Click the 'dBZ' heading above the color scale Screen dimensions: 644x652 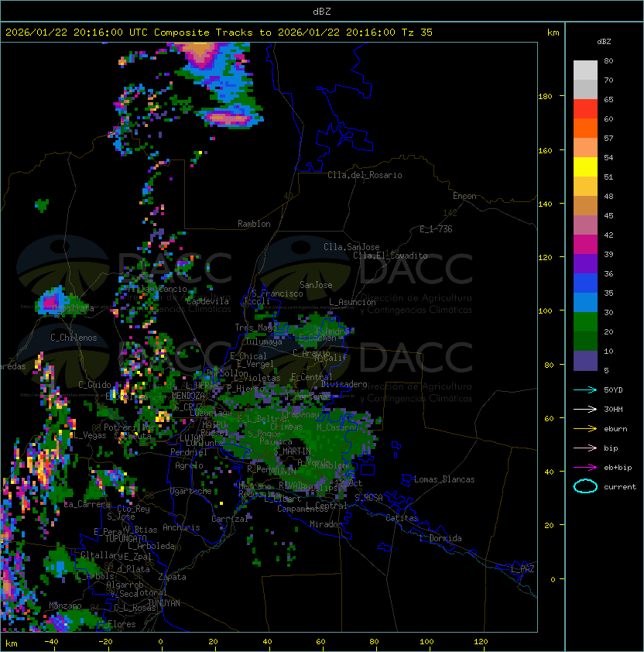pos(604,42)
